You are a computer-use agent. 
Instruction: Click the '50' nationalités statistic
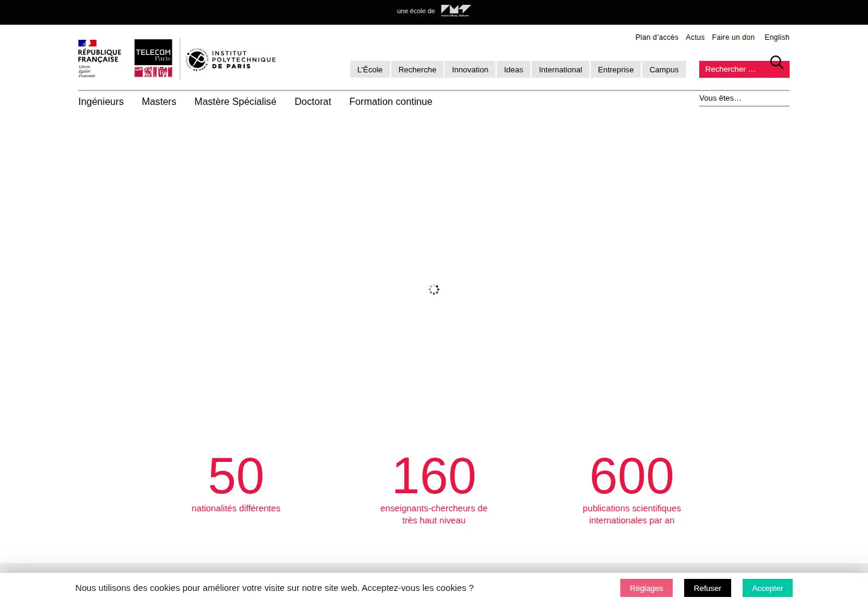(236, 476)
